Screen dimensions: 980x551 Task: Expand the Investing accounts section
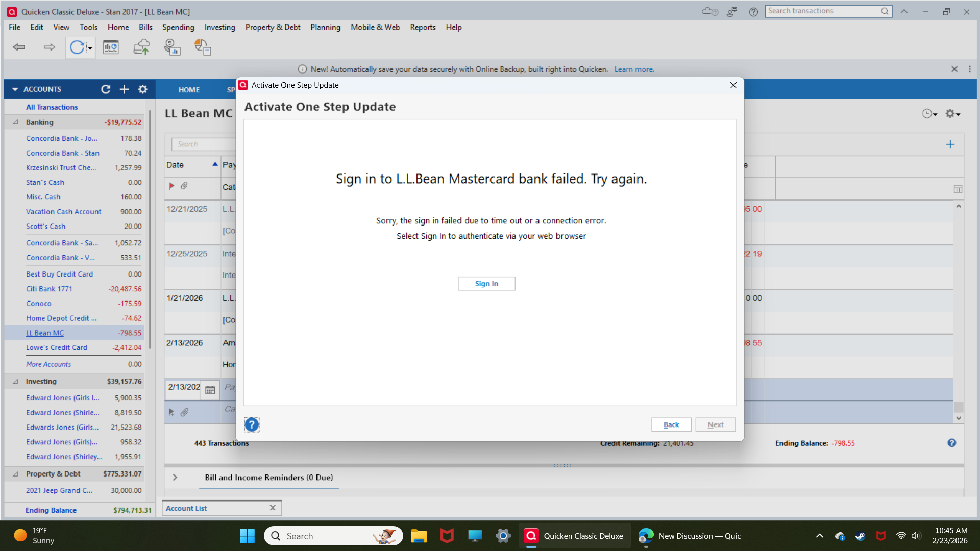pyautogui.click(x=15, y=381)
